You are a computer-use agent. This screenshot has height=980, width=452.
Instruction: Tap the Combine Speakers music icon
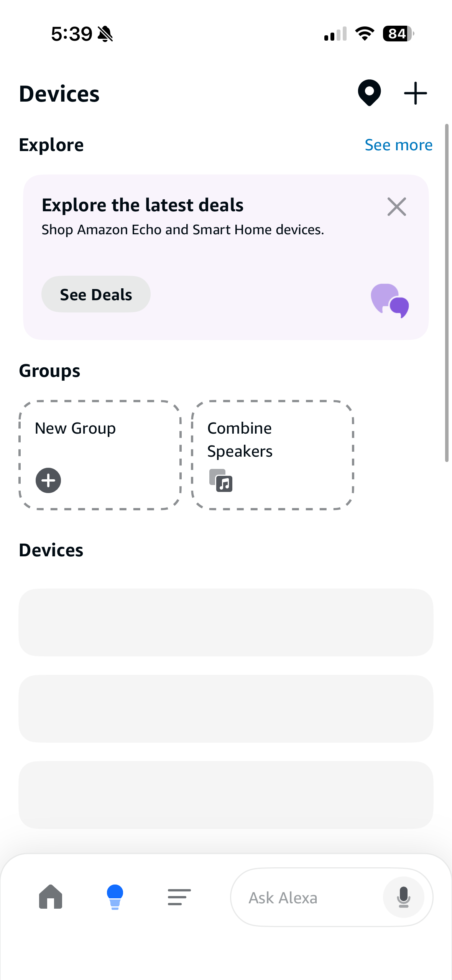pyautogui.click(x=221, y=480)
